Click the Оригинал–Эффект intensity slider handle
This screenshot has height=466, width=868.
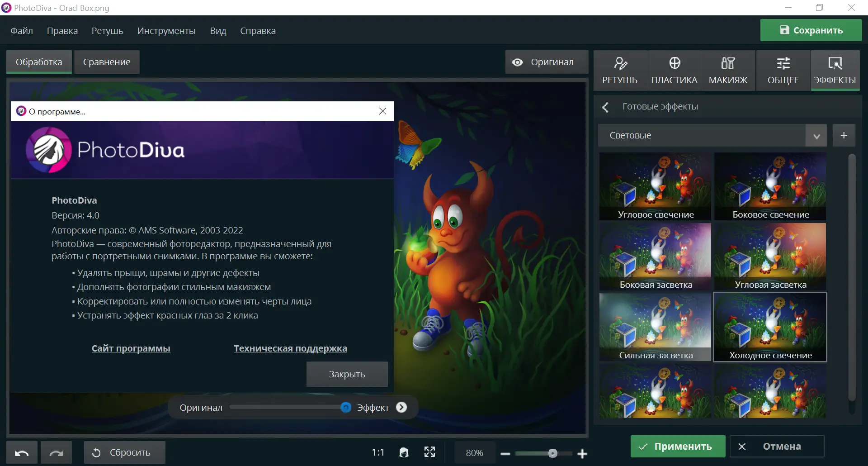[x=345, y=407]
